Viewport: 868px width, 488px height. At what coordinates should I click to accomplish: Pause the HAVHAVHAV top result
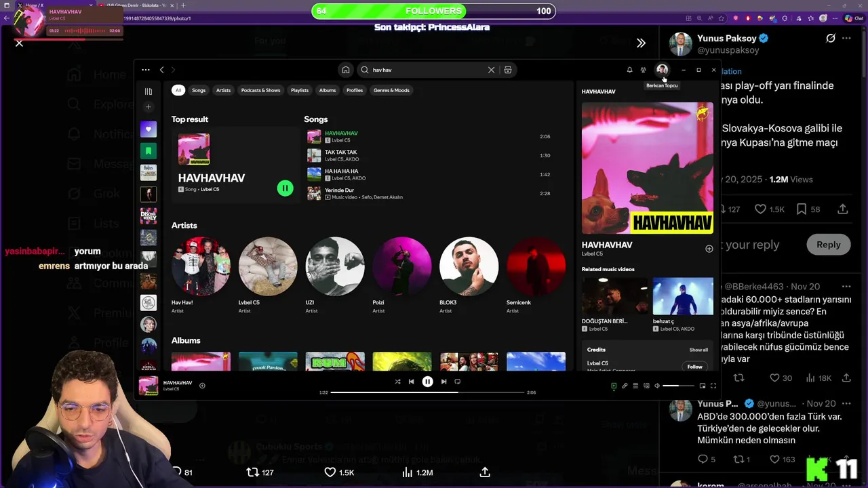285,188
